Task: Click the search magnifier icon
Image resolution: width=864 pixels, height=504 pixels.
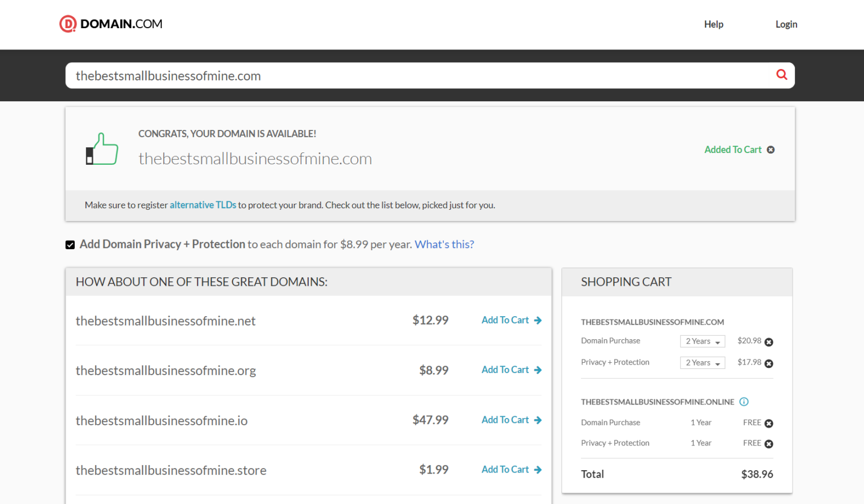Action: tap(781, 74)
